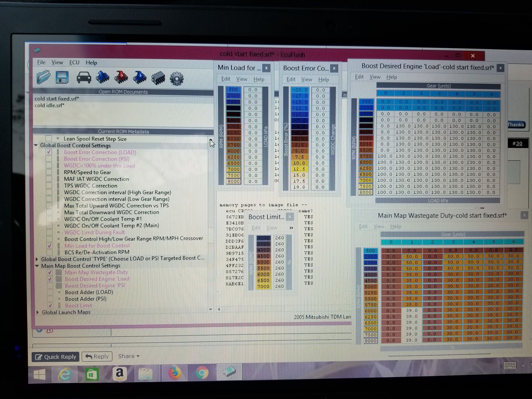Uncheck Boost Error Correction (LOAD) checkbox
The width and height of the screenshot is (532, 399).
pyautogui.click(x=49, y=152)
